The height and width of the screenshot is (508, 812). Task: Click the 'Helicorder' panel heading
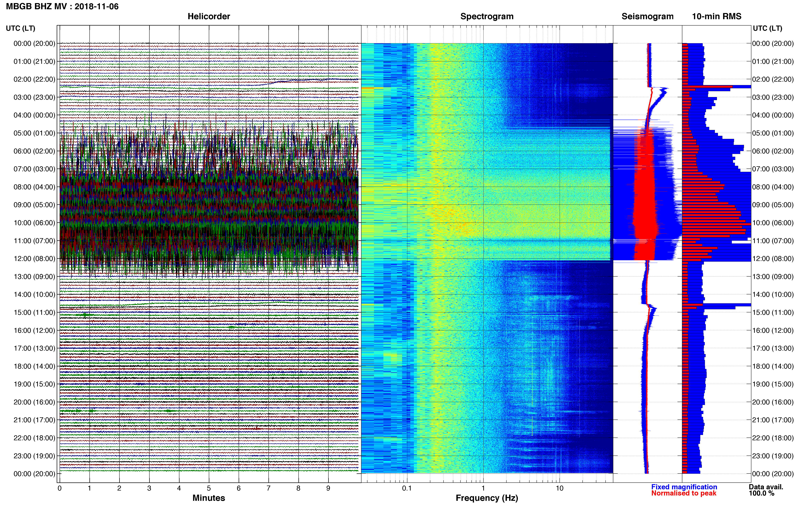[209, 16]
